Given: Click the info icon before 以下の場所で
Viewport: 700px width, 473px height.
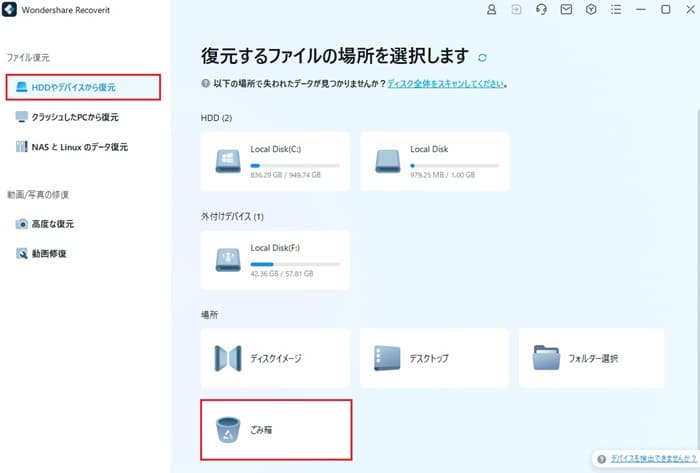Looking at the screenshot, I should 205,83.
